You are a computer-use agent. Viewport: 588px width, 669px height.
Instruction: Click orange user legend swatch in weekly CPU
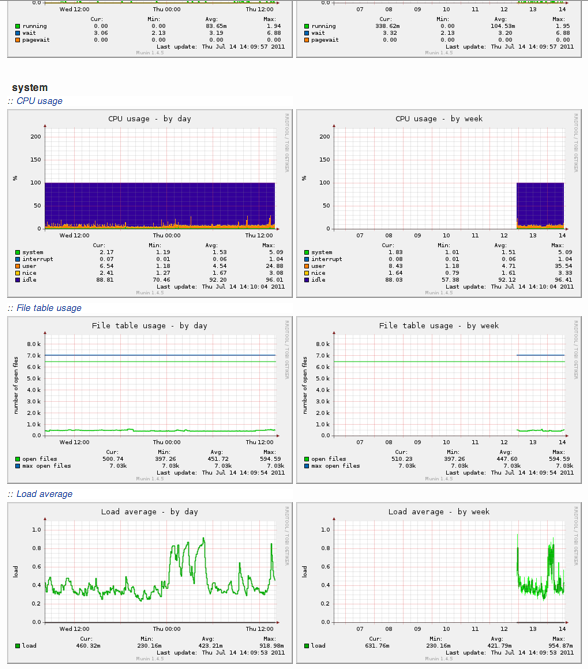(x=306, y=266)
